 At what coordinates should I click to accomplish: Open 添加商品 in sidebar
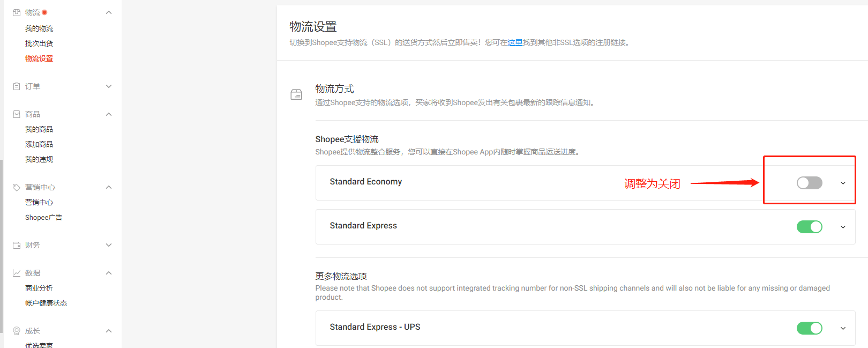pyautogui.click(x=39, y=144)
